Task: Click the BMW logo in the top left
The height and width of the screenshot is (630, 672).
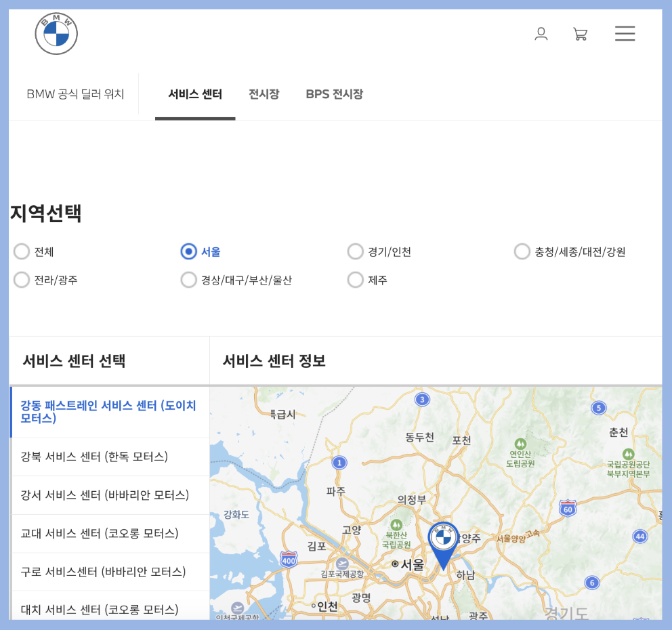Action: (56, 33)
